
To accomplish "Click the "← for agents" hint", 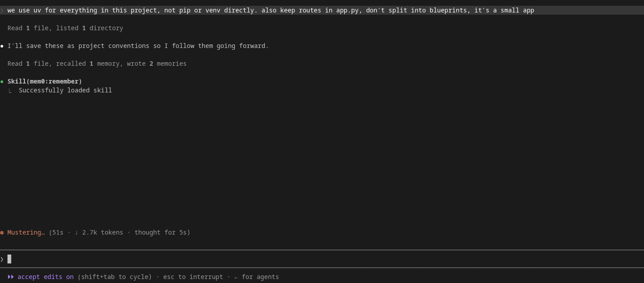I will [257, 277].
